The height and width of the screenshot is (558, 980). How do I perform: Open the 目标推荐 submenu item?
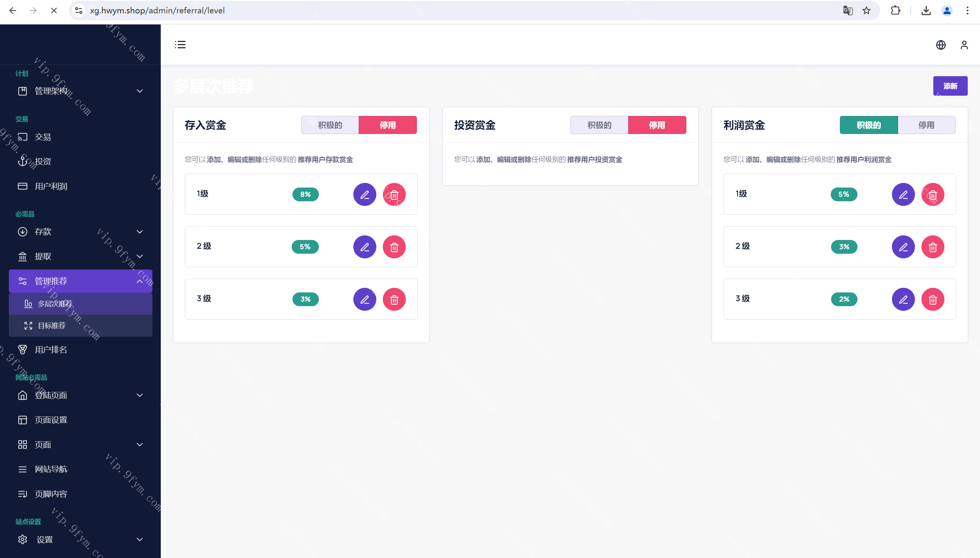(x=52, y=325)
